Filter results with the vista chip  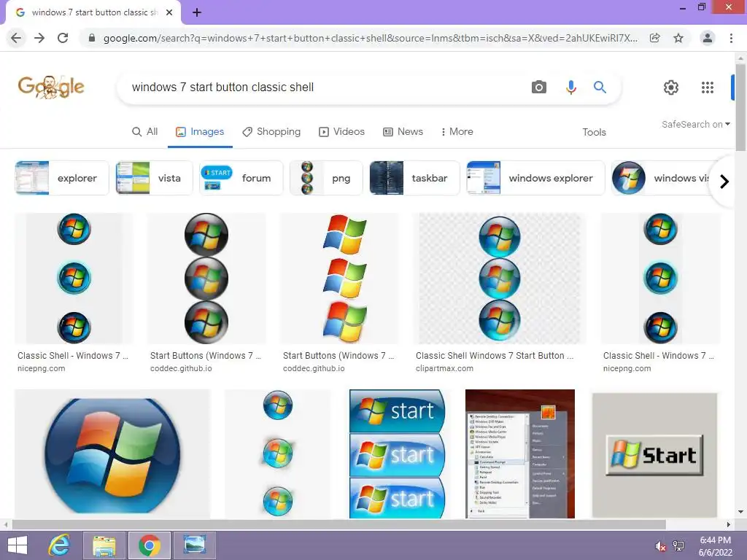[x=154, y=178]
